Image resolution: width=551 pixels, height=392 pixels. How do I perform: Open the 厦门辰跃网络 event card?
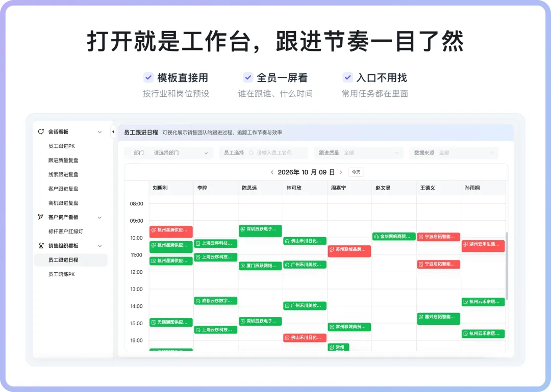[x=260, y=266]
